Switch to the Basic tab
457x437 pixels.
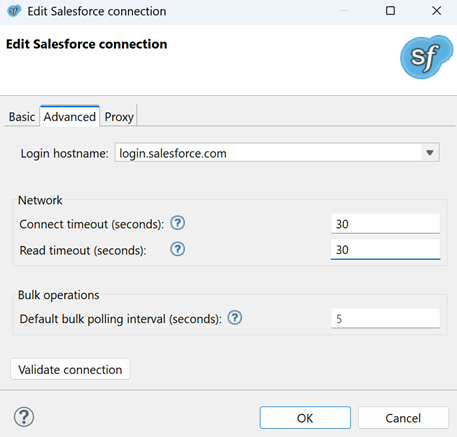tap(22, 117)
